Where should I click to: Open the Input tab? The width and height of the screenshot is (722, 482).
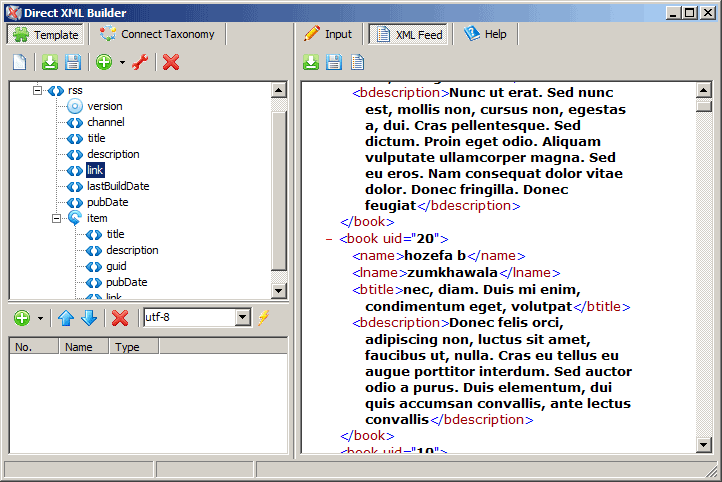(328, 34)
